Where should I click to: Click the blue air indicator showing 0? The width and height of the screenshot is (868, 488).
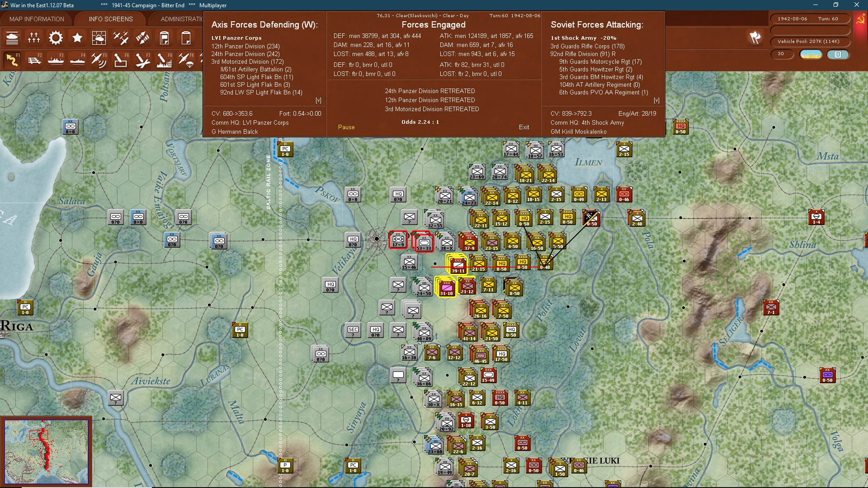pos(838,54)
